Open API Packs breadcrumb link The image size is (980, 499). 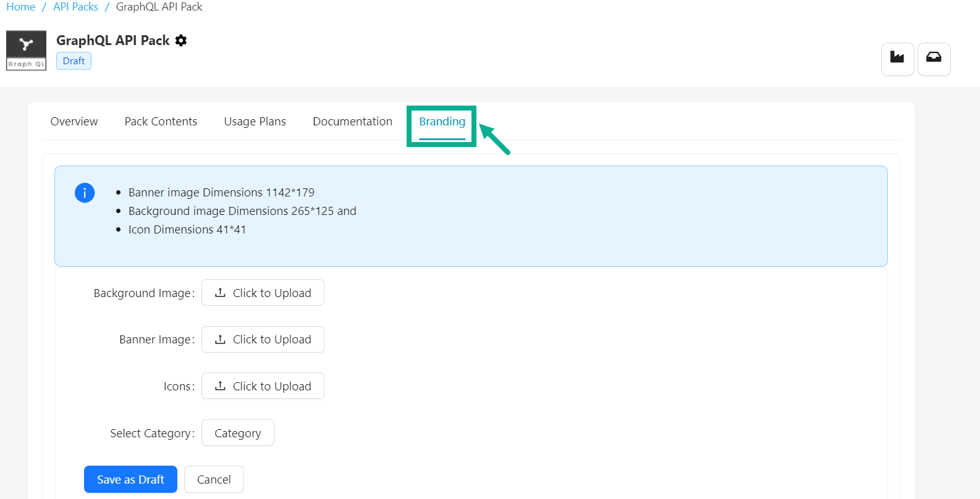(75, 7)
